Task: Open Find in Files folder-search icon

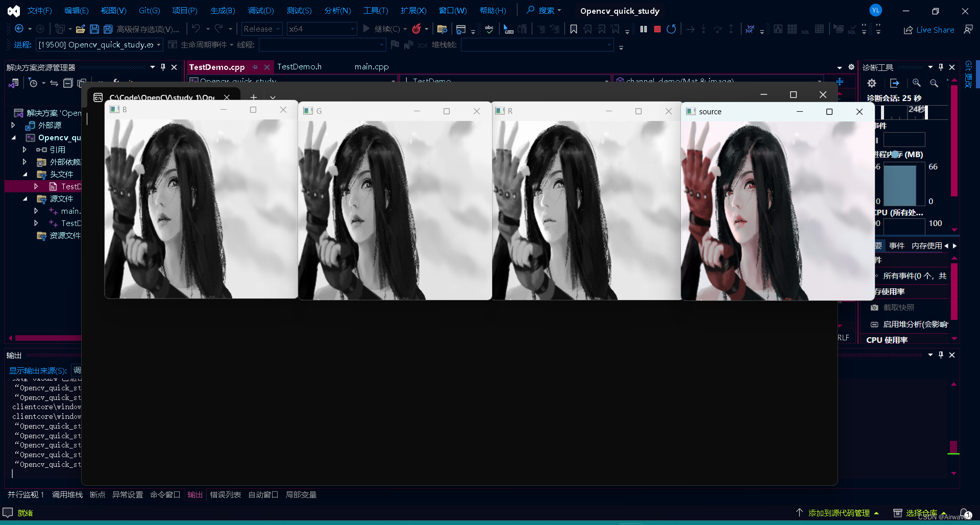Action: coord(442,29)
